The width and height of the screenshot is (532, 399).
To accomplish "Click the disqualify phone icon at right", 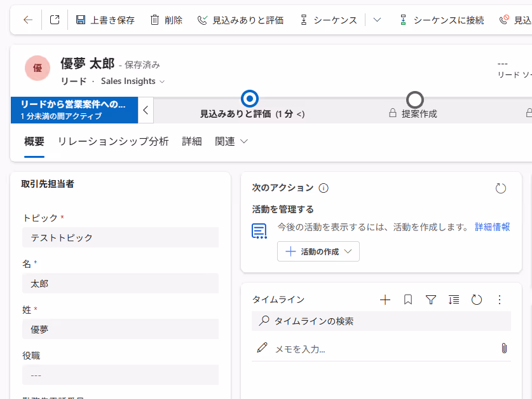I will click(x=504, y=20).
